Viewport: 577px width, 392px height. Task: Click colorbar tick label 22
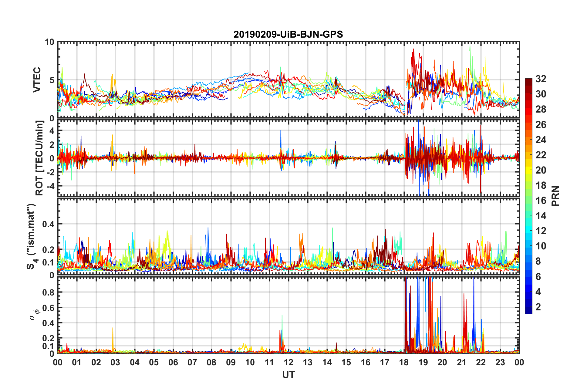(x=541, y=155)
